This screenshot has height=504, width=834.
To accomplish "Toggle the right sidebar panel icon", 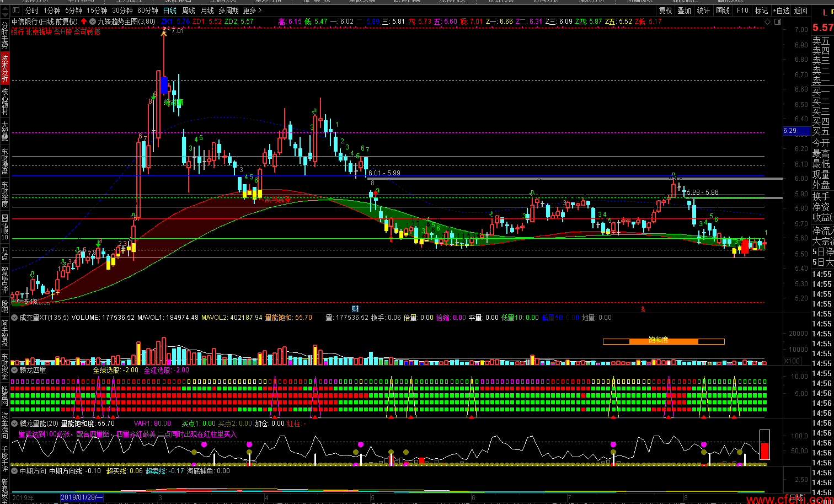I will tap(777, 22).
